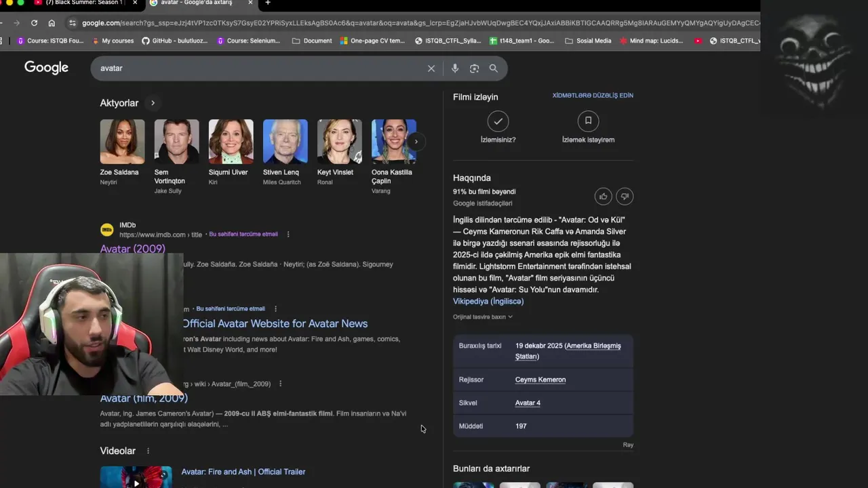Click Rəy feedback link

628,445
